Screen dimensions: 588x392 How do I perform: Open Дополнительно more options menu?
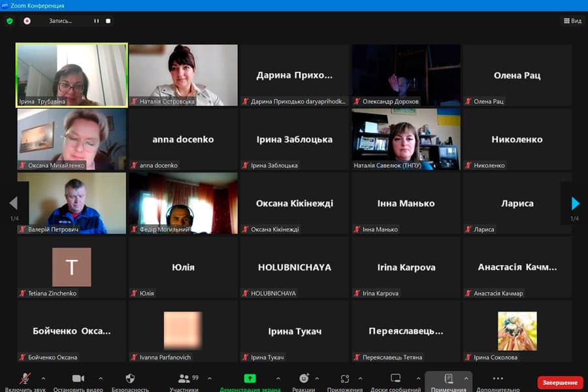click(x=498, y=382)
